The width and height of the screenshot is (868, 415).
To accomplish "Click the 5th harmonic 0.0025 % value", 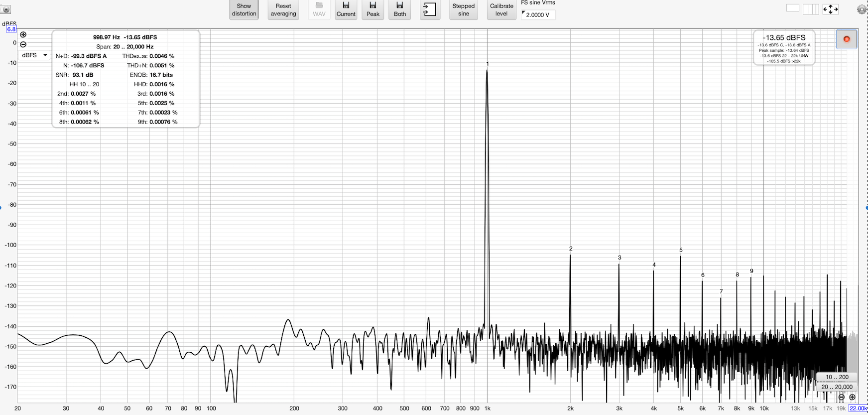I will click(x=162, y=103).
